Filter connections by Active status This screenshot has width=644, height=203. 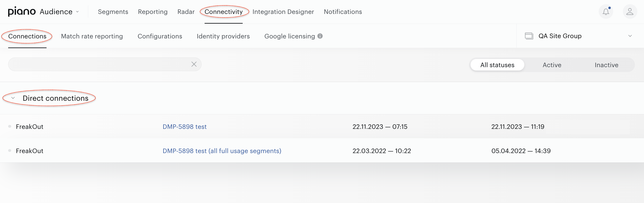coord(552,65)
